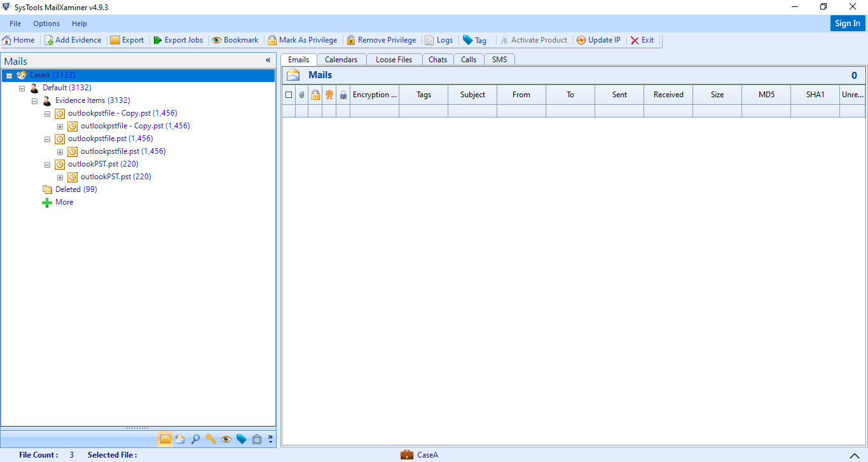The width and height of the screenshot is (868, 462).
Task: Switch to the Calendars tab
Action: pyautogui.click(x=341, y=60)
